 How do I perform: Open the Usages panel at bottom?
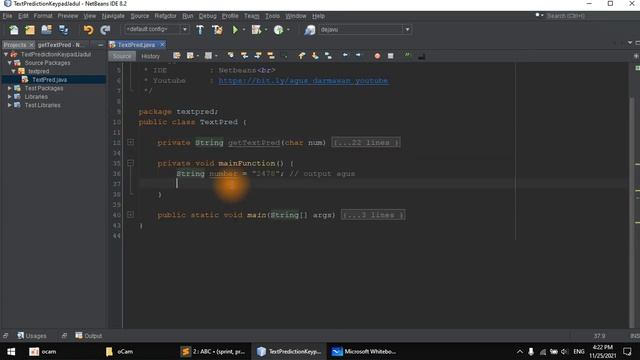click(x=32, y=336)
